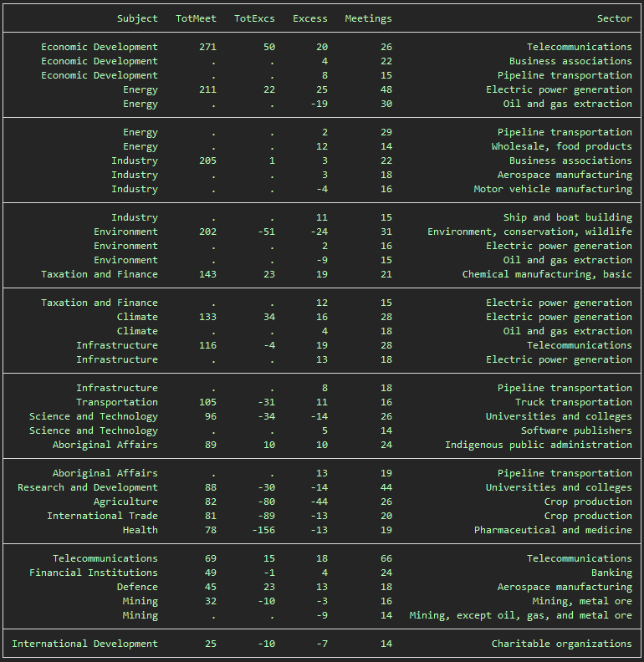Click the Excess value -7
This screenshot has width=644, height=662.
pos(322,644)
